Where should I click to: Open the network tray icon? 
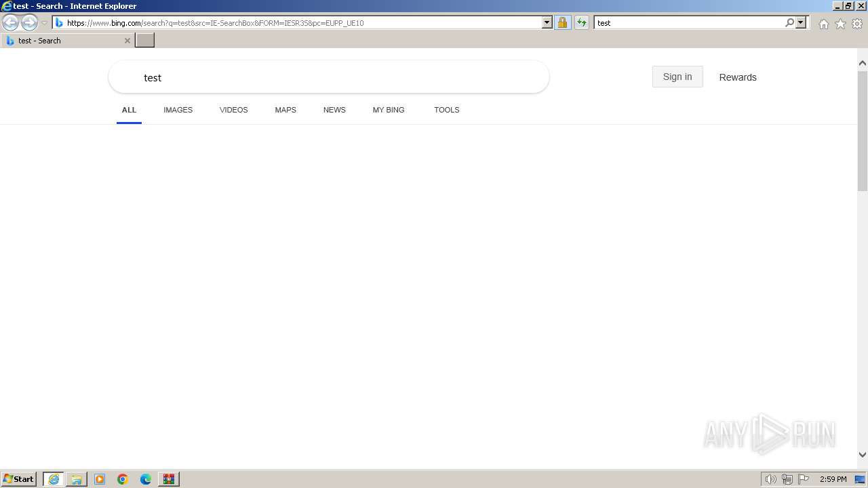(787, 479)
